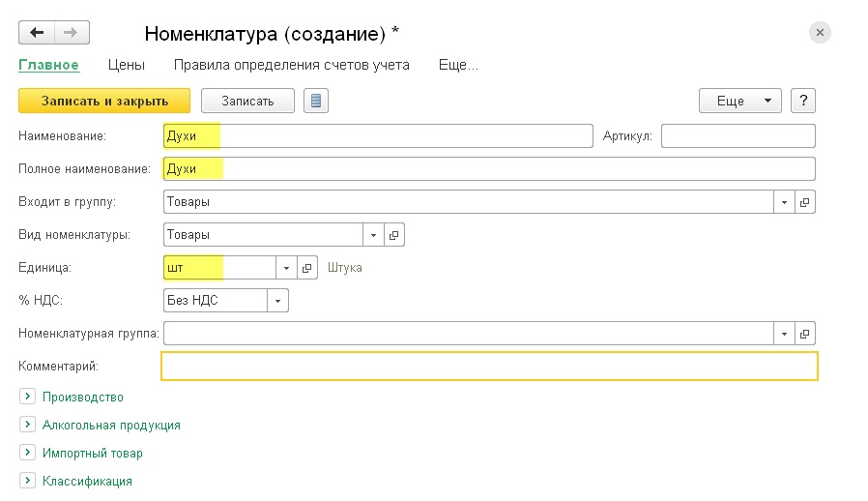
Task: Go forward with the right arrow button
Action: tap(72, 33)
